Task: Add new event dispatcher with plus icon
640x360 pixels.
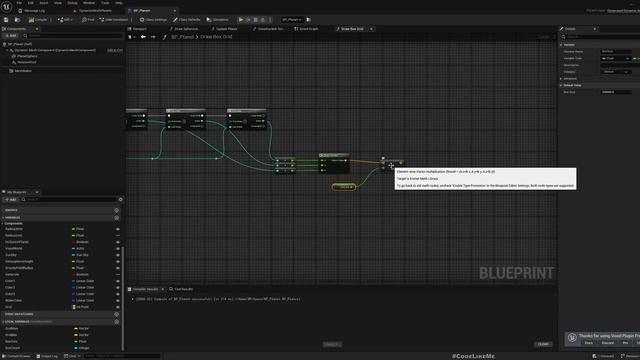Action: click(116, 314)
